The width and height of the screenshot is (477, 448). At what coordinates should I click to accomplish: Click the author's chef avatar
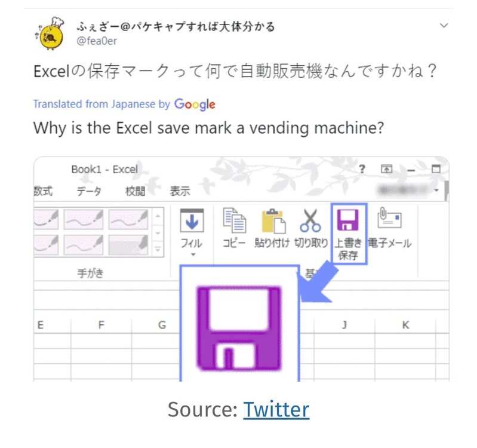coord(50,33)
